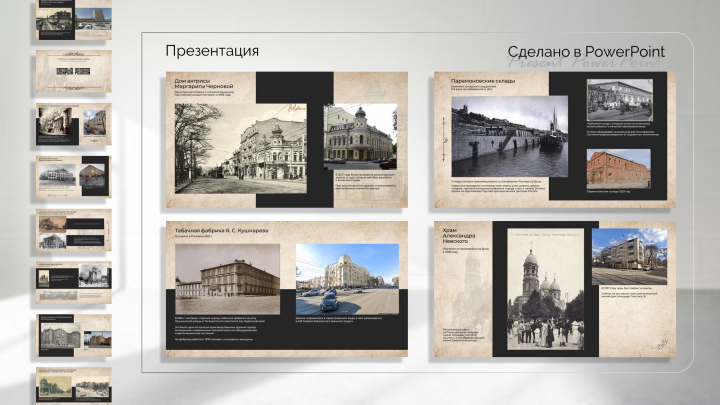The height and width of the screenshot is (405, 720).
Task: Select the title text Парамоновские склады
Action: [x=483, y=81]
